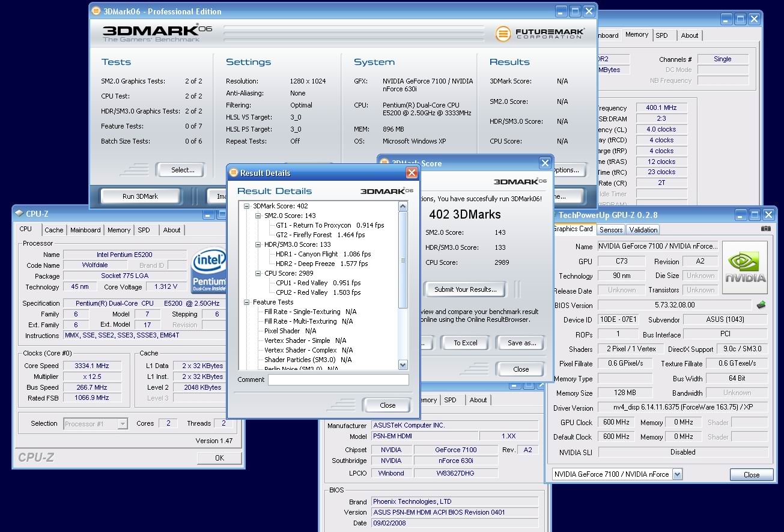This screenshot has height=532, width=784.
Task: Click the Futuremark Corporation logo in 3DMark06
Action: click(539, 34)
